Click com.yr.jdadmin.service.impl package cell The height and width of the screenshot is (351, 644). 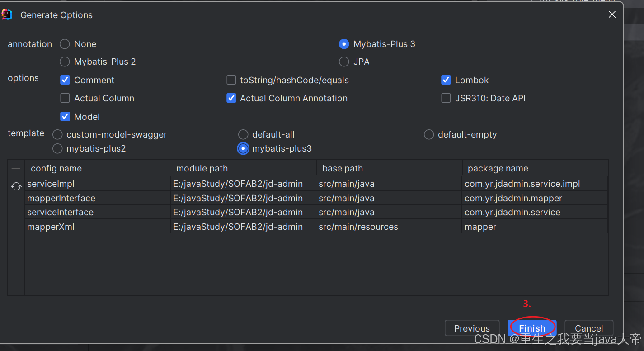coord(535,184)
